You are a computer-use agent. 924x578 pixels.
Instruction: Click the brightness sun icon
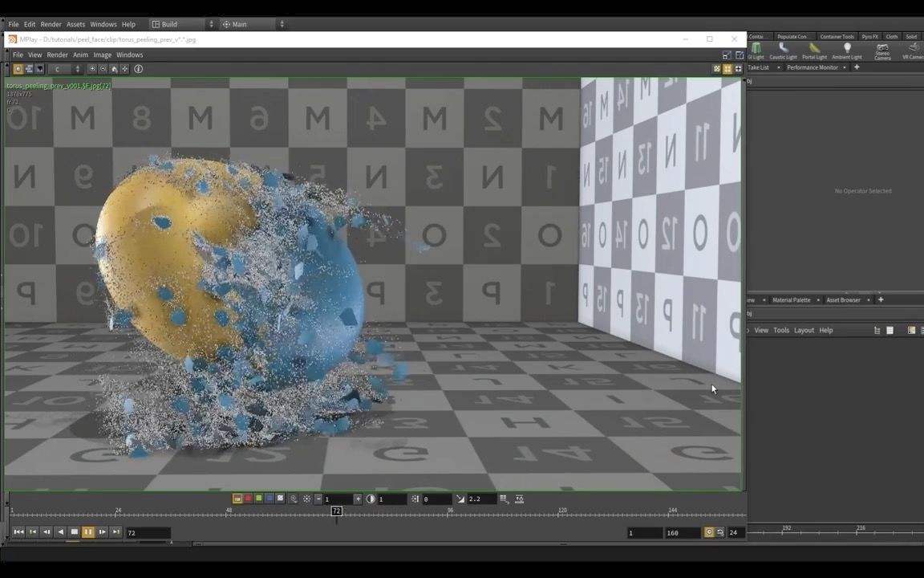(307, 499)
